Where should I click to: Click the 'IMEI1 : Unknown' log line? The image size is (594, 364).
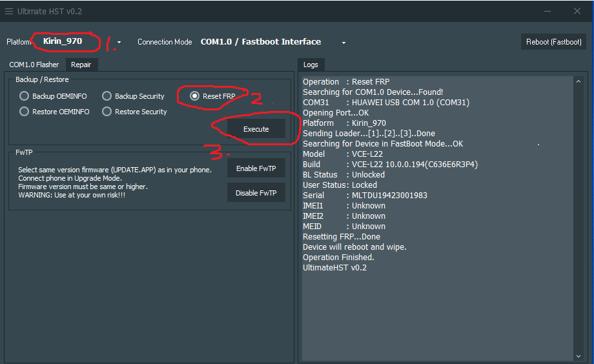pos(344,206)
